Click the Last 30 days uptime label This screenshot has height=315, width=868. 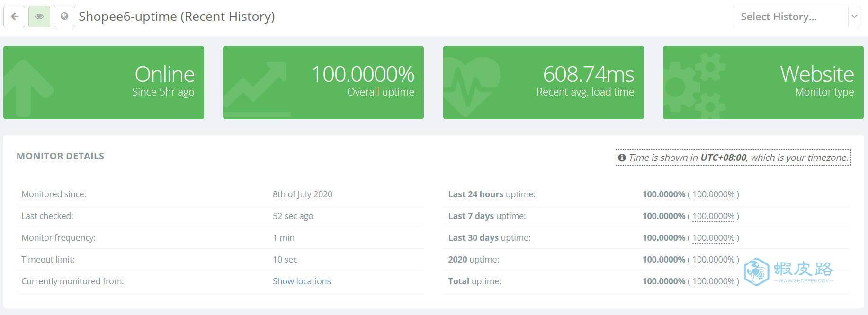489,237
